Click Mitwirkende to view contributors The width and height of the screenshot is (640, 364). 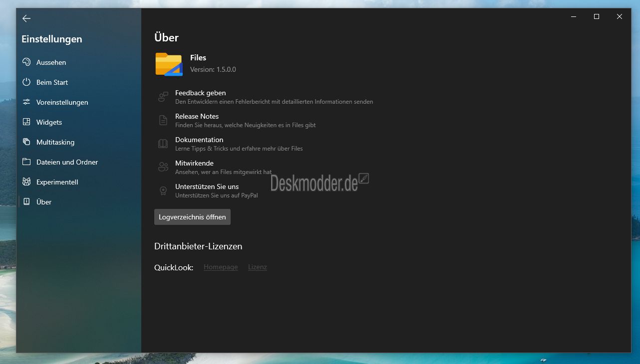215,167
